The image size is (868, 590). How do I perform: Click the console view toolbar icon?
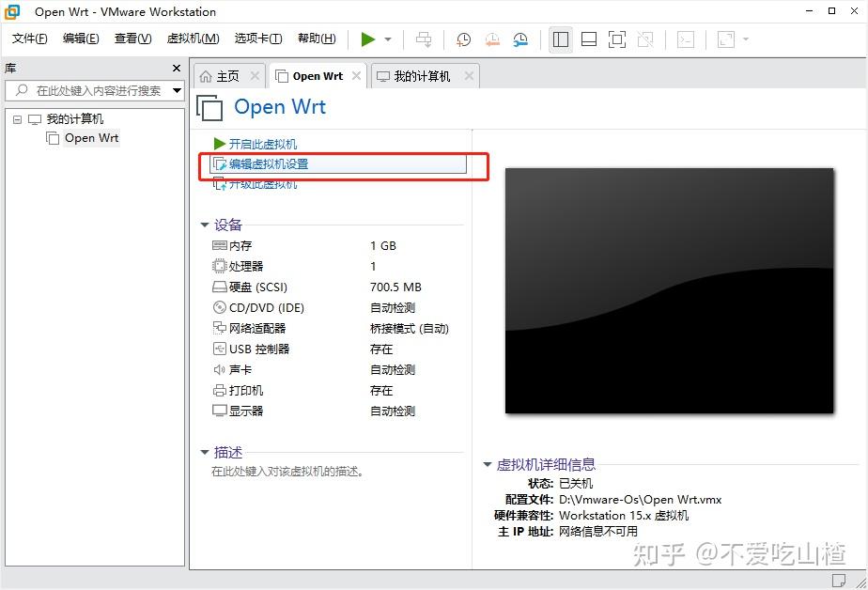pyautogui.click(x=686, y=39)
